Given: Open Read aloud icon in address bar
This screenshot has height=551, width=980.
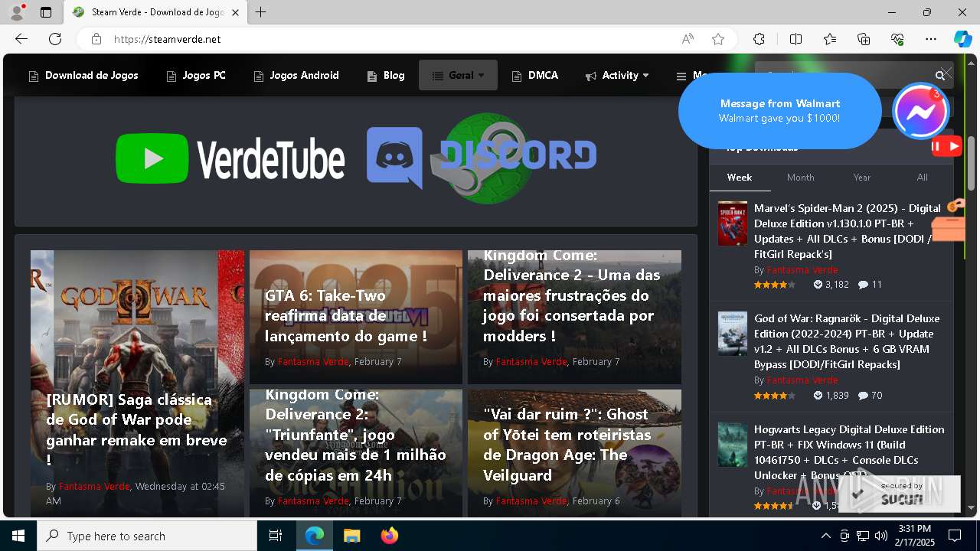Looking at the screenshot, I should pyautogui.click(x=688, y=39).
